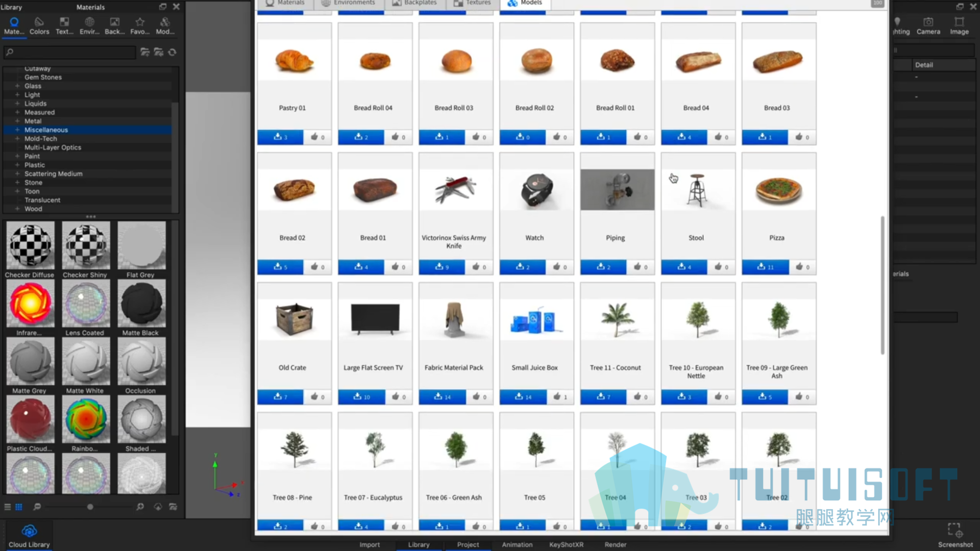
Task: Expand the Stone material category
Action: pos(17,182)
